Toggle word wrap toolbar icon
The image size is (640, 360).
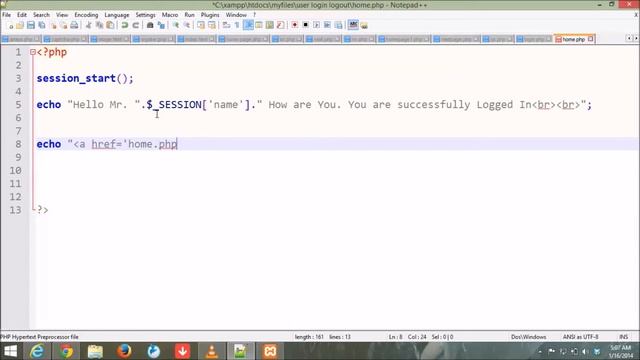point(226,25)
